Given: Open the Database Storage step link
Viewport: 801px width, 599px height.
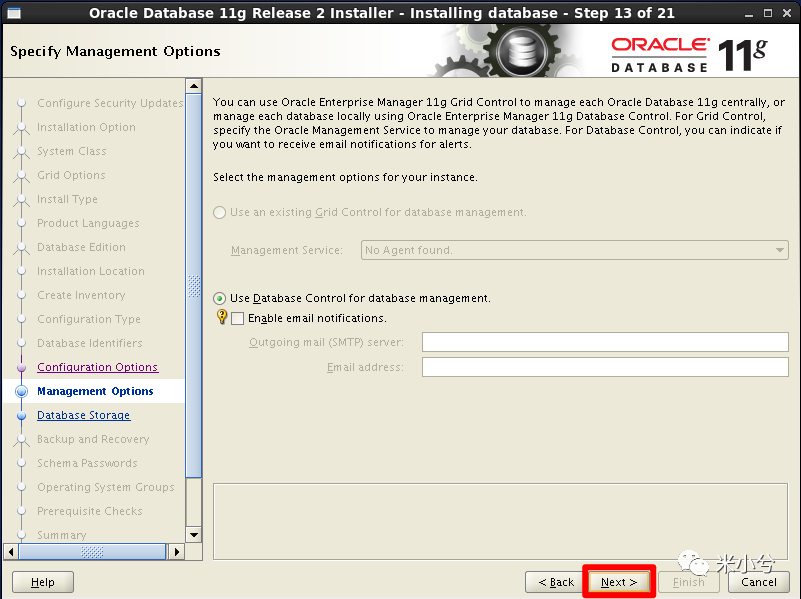Looking at the screenshot, I should 84,415.
